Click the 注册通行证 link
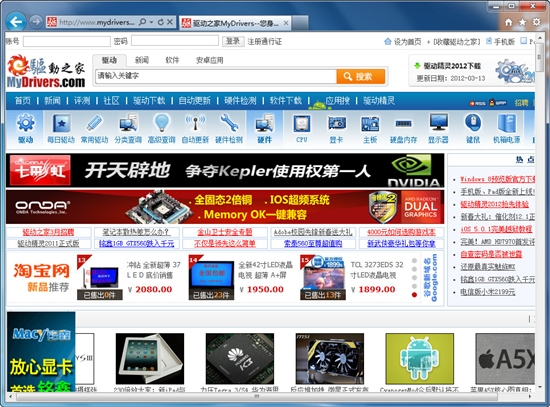550x407 pixels. click(x=264, y=41)
